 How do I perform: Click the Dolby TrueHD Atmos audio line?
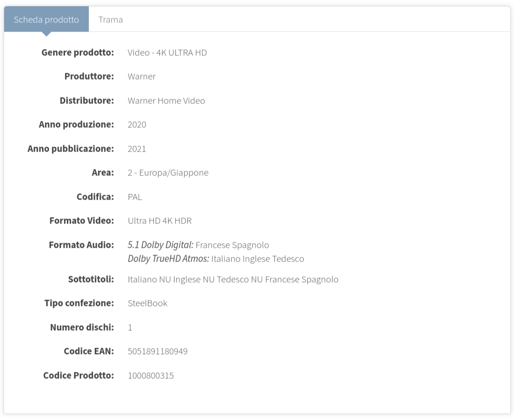[216, 259]
